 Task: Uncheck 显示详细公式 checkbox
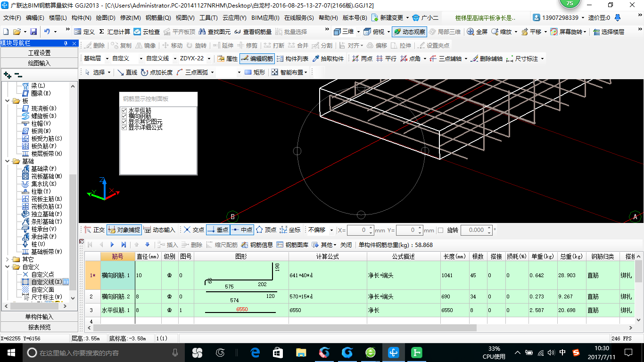pyautogui.click(x=124, y=127)
